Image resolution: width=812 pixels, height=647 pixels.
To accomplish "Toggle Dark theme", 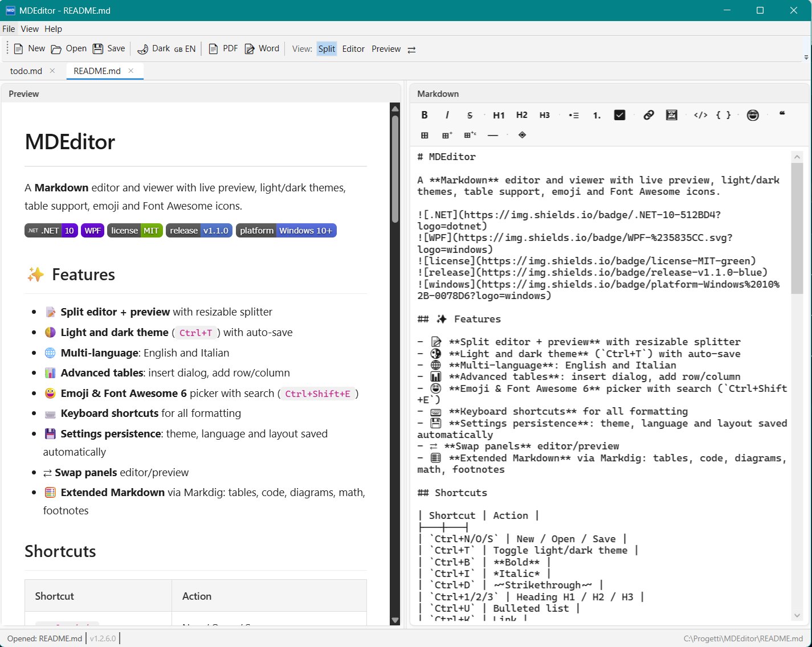I will click(x=153, y=49).
